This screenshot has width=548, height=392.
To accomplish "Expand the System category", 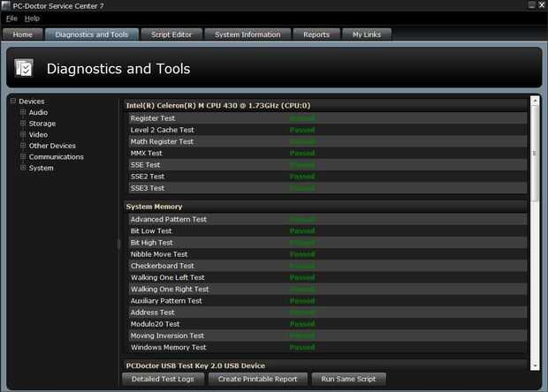I will 23,168.
